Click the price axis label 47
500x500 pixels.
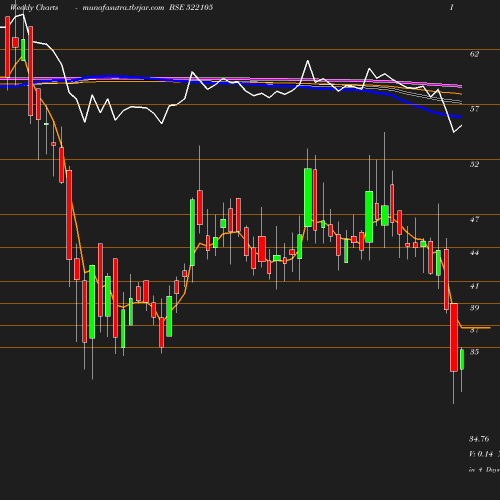(x=474, y=219)
